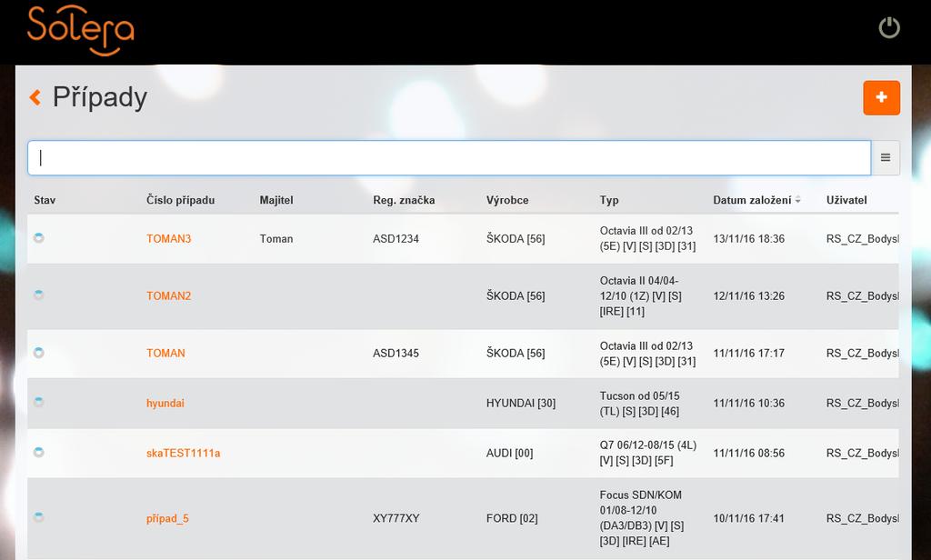Select owner cell 'Toman'
Viewport: 931px width, 560px height.
[x=276, y=239]
